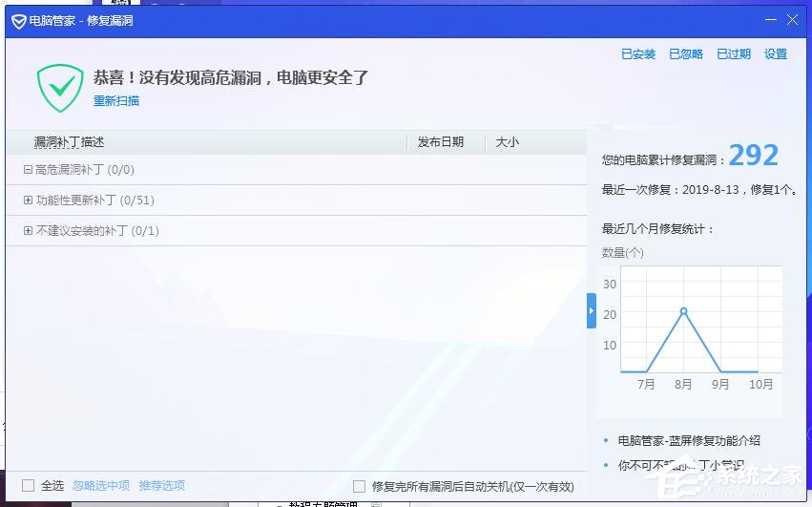Click the 292 repaired count number

click(754, 155)
